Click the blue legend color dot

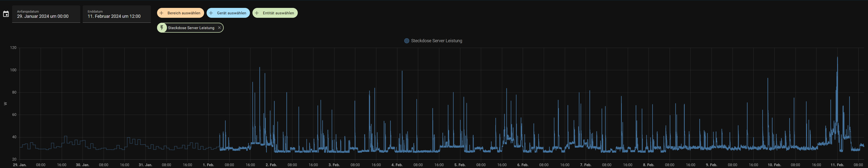(407, 41)
